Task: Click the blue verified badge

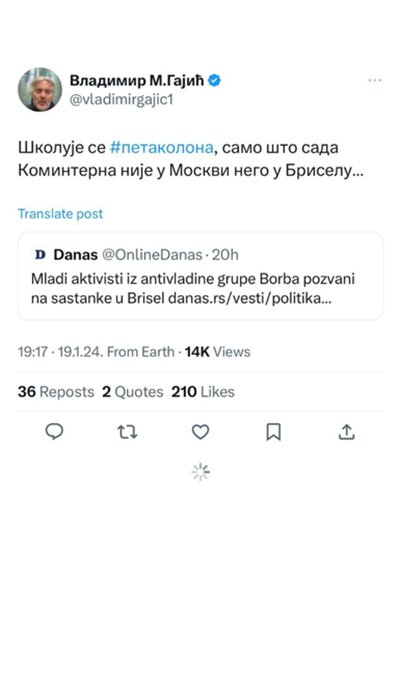Action: (215, 81)
